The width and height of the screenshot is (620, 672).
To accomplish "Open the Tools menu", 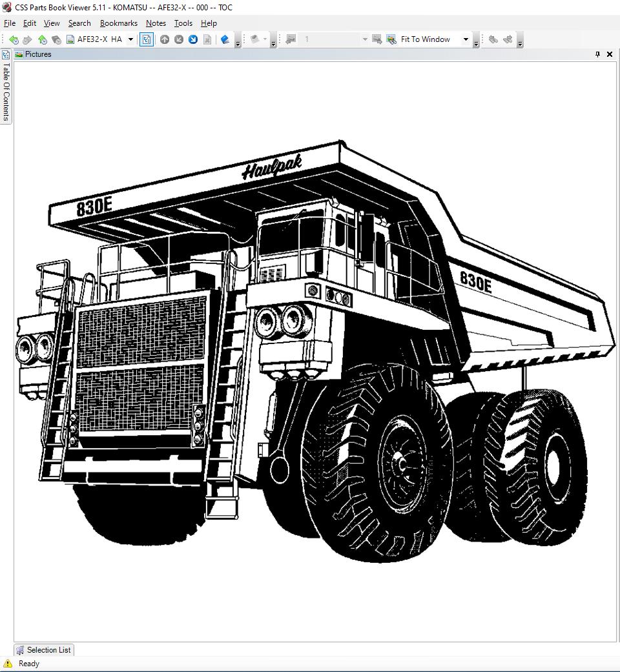I will 183,23.
